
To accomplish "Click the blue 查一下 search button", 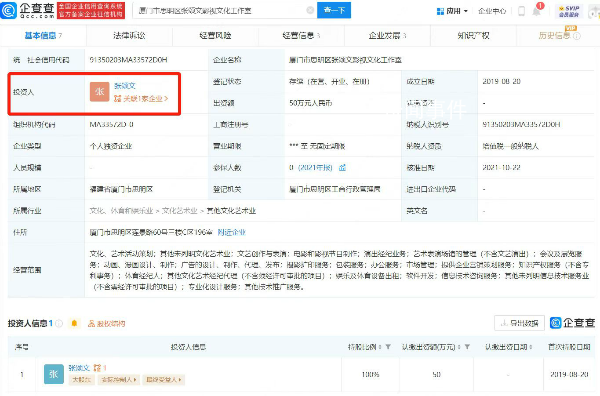I will pyautogui.click(x=334, y=10).
